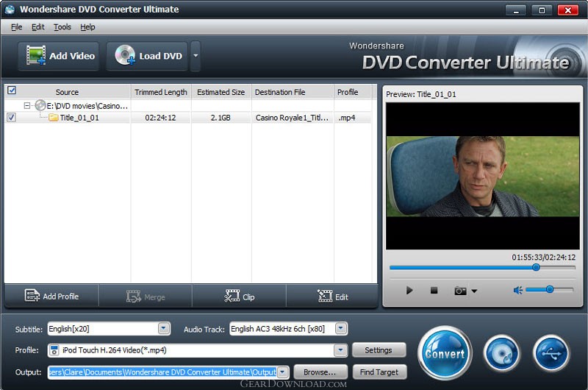This screenshot has height=390, width=588.
Task: Click the Find Target button
Action: point(379,372)
